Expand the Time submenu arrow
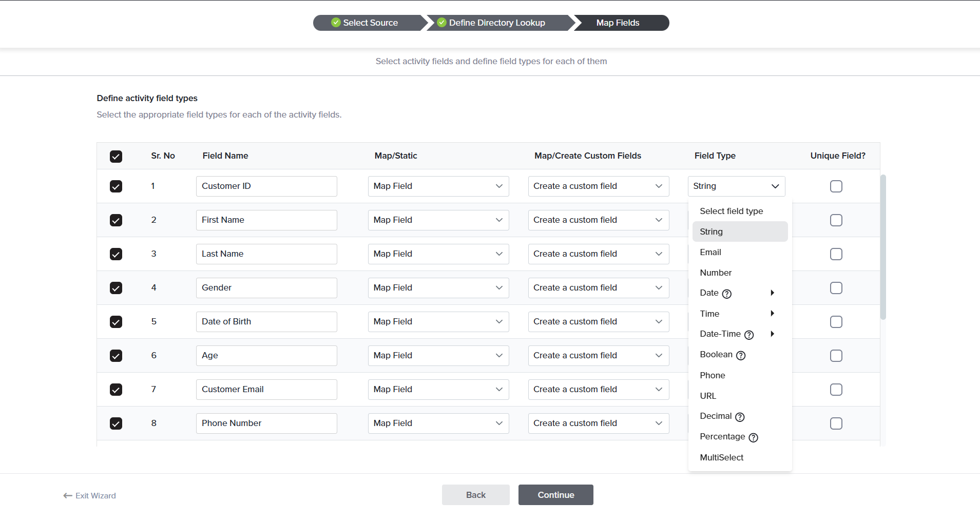 pos(772,314)
